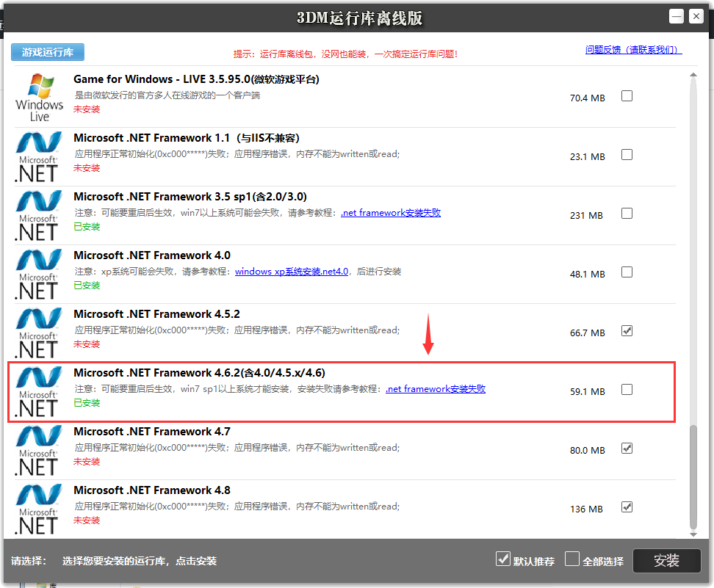
Task: Select the Microsoft .NET Framework 1.1 title
Action: point(187,138)
